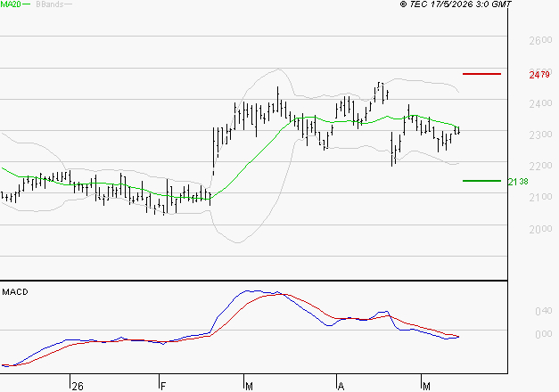559x392 pixels.
Task: Click the 2200 price axis label
Action: coord(540,166)
